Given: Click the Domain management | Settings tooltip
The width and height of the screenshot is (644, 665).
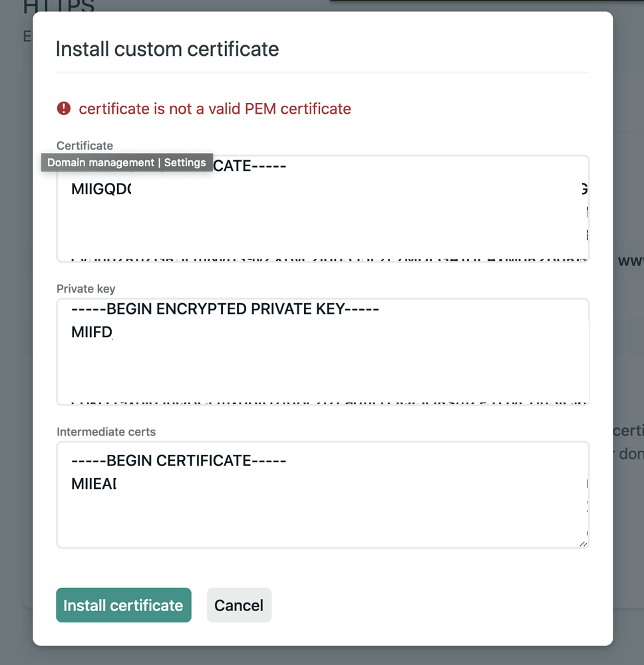Looking at the screenshot, I should 126,163.
